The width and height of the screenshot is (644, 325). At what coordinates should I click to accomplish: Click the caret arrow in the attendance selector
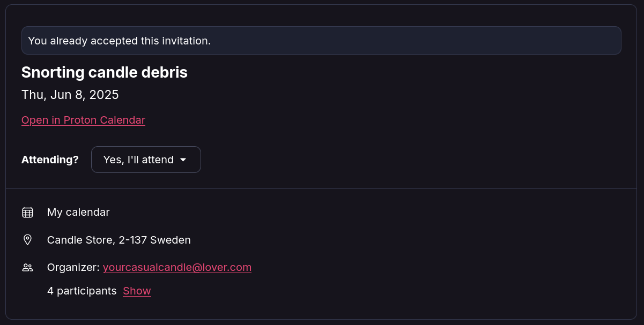(x=183, y=160)
